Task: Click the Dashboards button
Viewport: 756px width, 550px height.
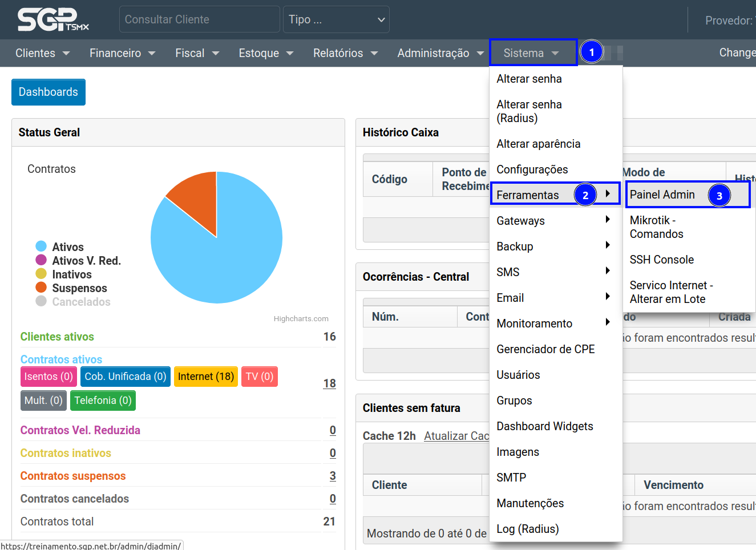Action: pos(48,92)
